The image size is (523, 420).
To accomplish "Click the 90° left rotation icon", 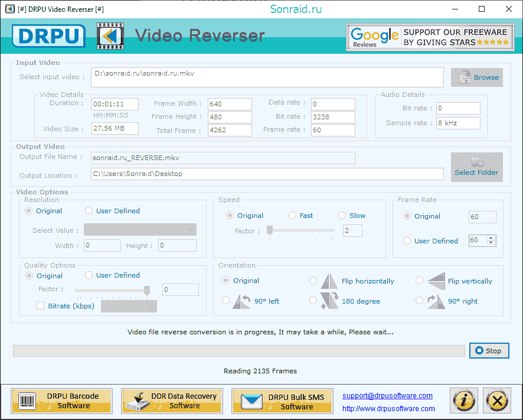I will [x=242, y=301].
